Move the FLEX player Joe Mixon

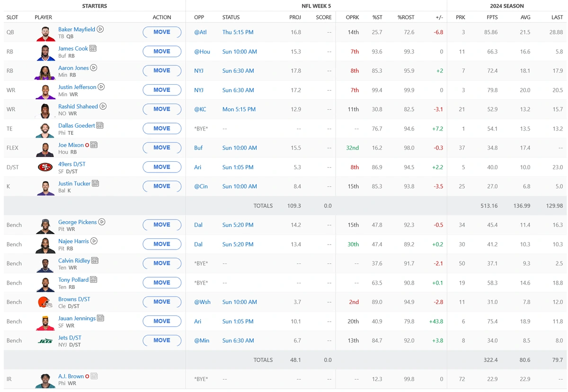tap(162, 148)
